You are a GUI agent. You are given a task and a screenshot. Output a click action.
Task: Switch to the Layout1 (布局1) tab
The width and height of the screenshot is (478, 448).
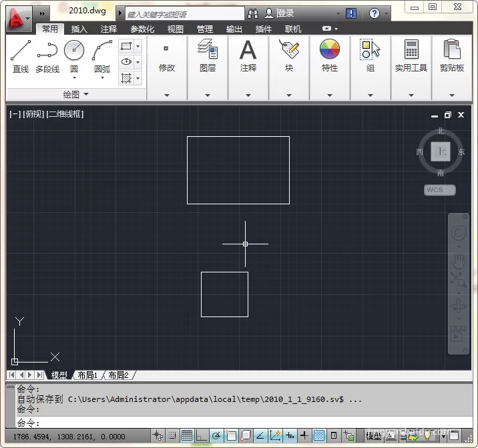coord(87,375)
